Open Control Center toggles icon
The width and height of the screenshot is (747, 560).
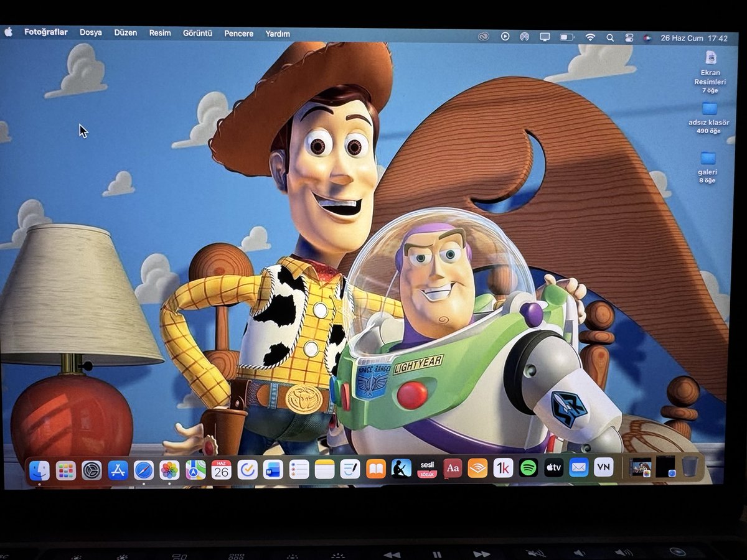coord(629,38)
